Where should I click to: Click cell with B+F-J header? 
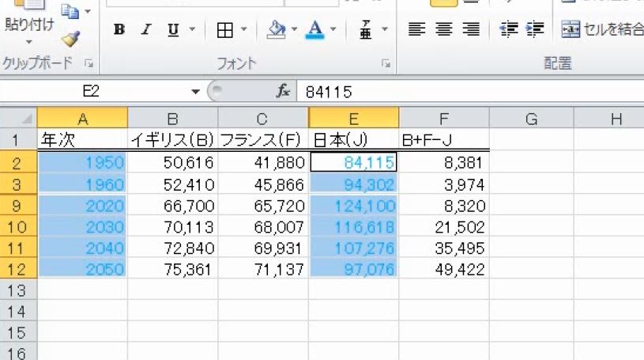tap(444, 140)
